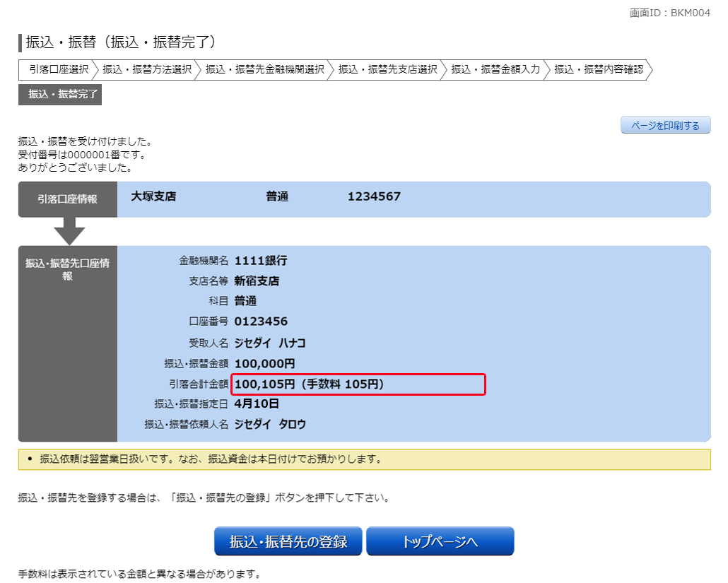The width and height of the screenshot is (728, 583).
Task: Click the destination account number 0123456
Action: (261, 322)
